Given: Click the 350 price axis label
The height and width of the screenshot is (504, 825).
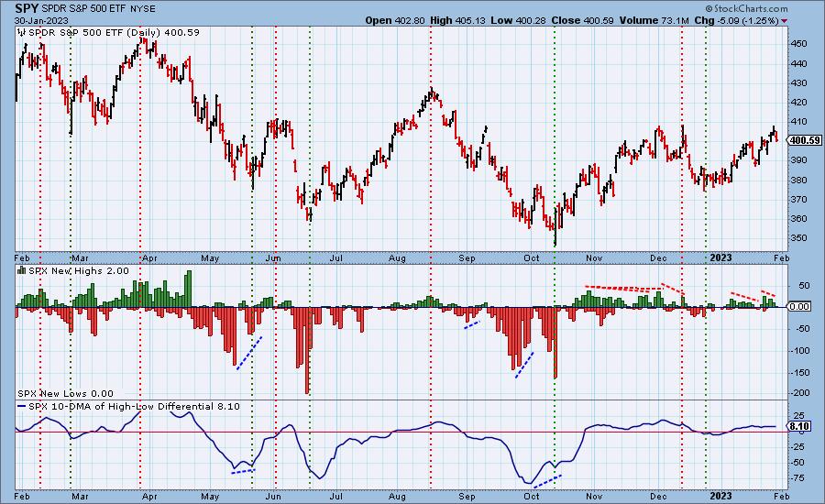Looking at the screenshot, I should point(799,237).
